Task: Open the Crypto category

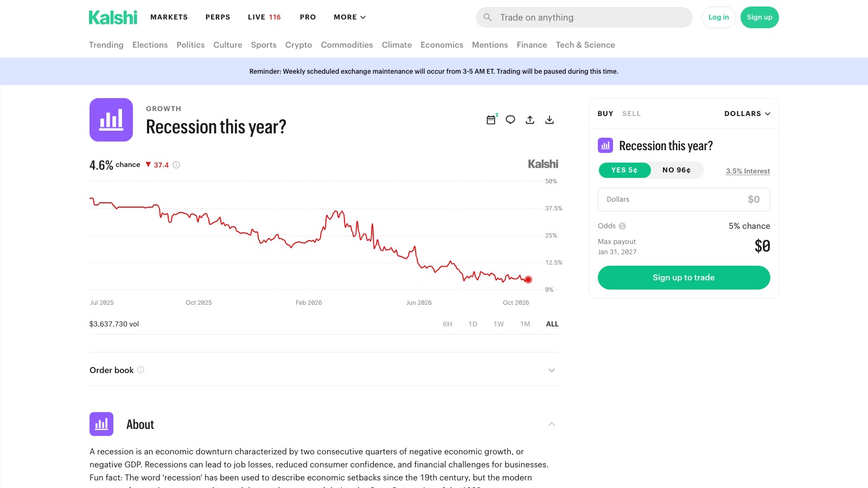Action: point(298,45)
